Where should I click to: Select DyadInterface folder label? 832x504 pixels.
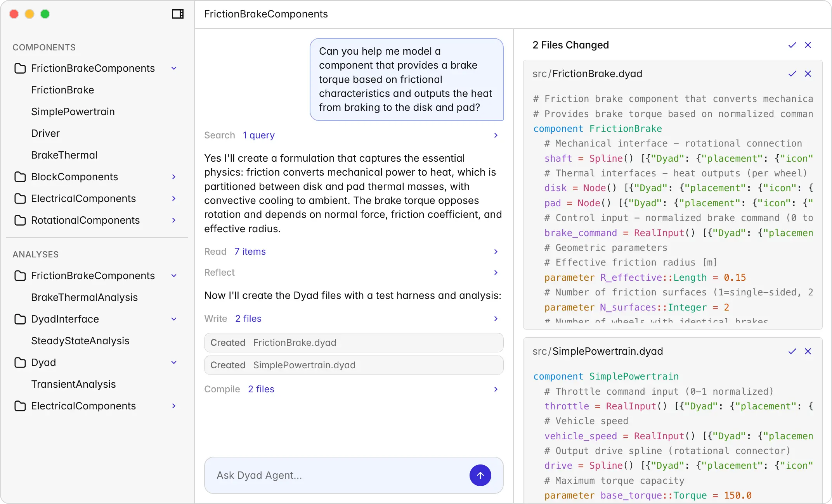(x=65, y=319)
